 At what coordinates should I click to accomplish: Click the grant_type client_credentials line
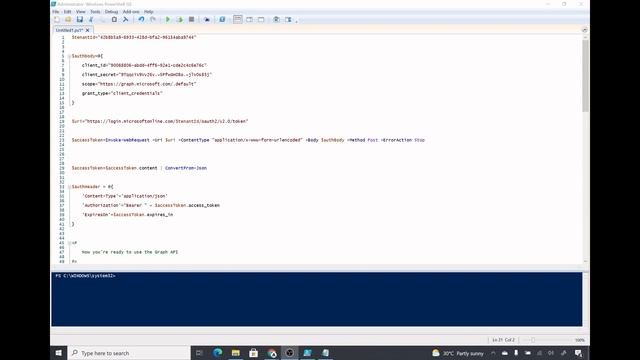(x=122, y=93)
